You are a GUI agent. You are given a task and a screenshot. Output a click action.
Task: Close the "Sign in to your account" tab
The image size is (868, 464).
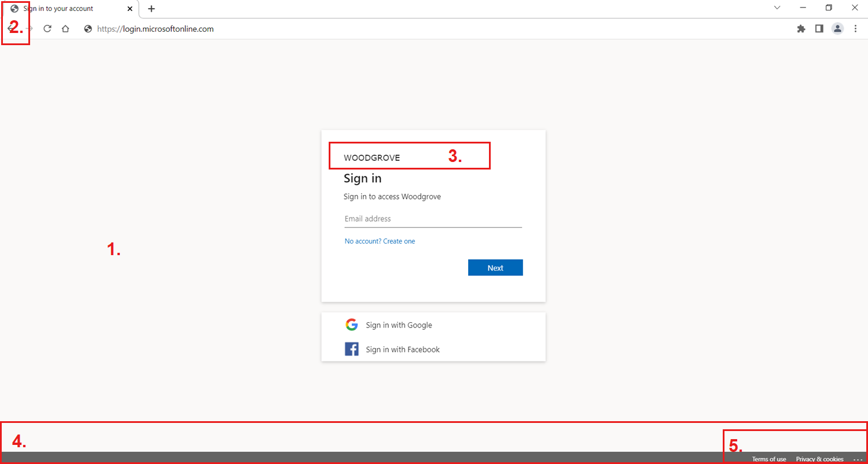(x=130, y=9)
